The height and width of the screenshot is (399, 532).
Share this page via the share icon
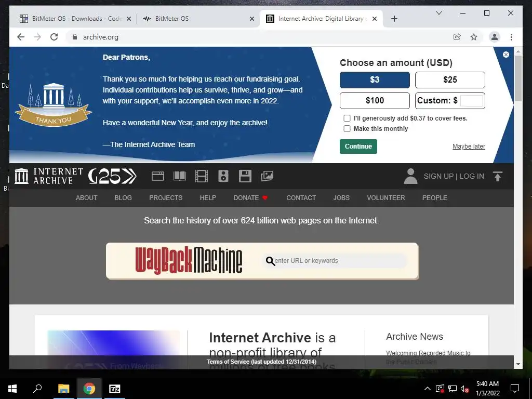pyautogui.click(x=457, y=37)
